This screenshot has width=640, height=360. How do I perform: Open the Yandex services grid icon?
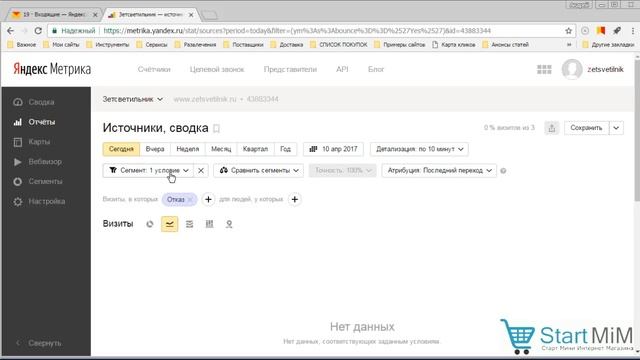pyautogui.click(x=544, y=69)
